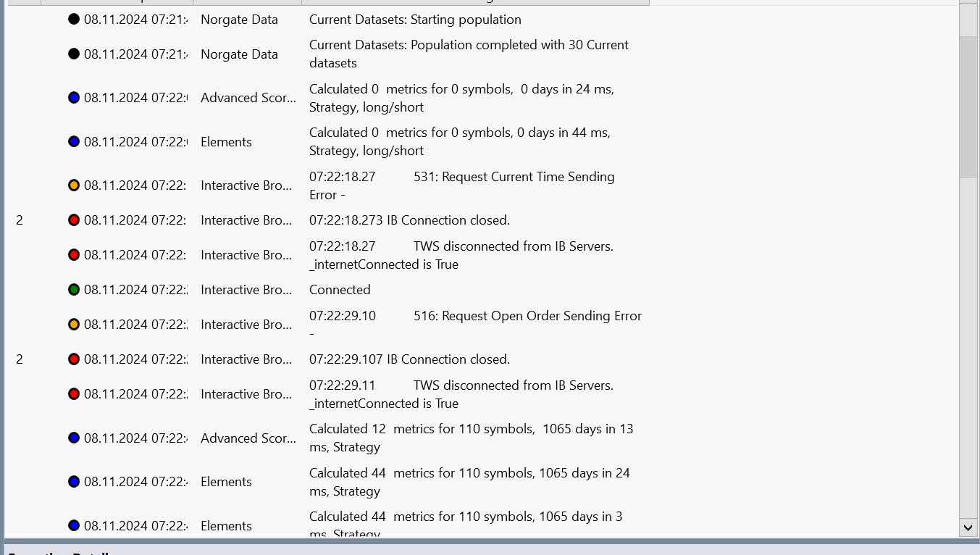Viewport: 980px width, 555px height.
Task: Click count 2 beside 07:22:29.107 connection closed row
Action: (20, 359)
